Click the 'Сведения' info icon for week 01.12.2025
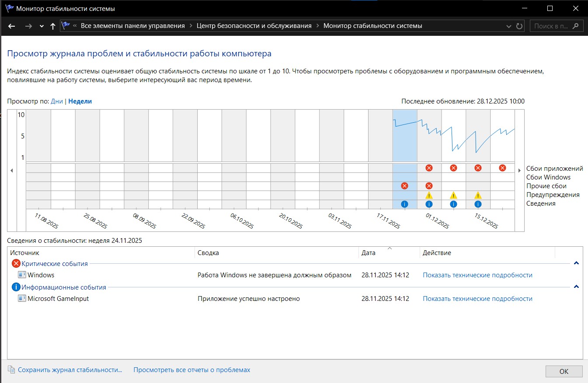 [x=429, y=204]
